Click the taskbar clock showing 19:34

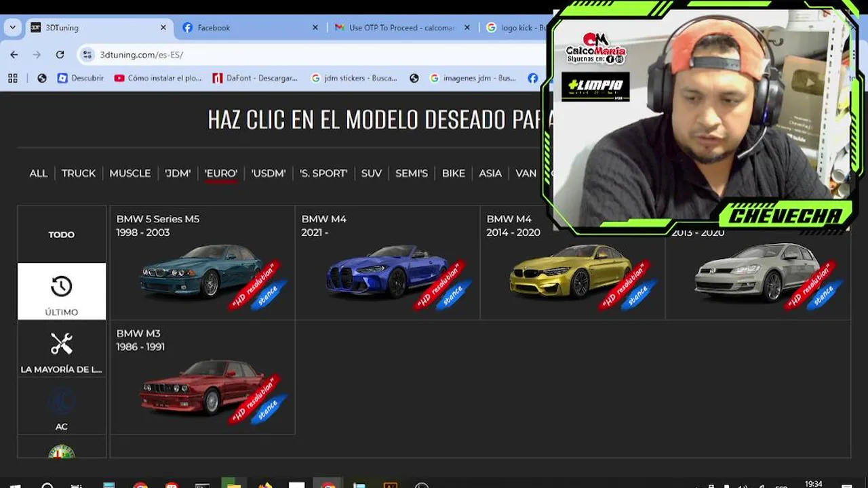coord(813,484)
